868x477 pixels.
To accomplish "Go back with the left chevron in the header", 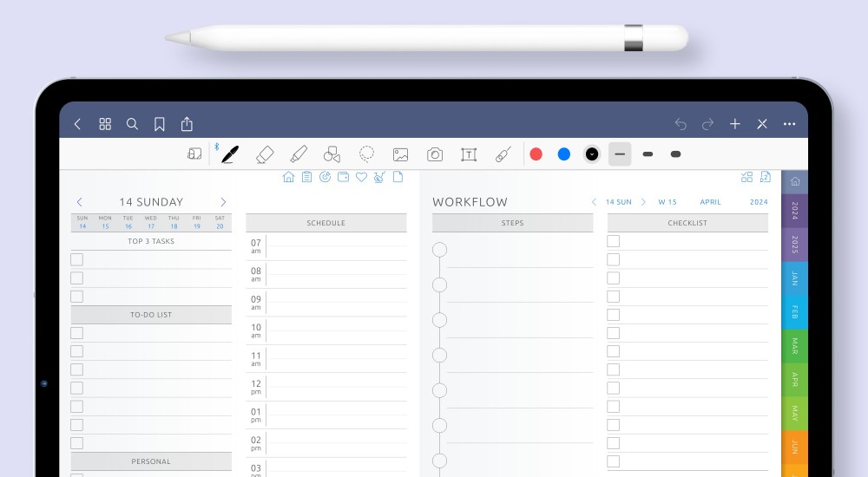I will point(77,124).
